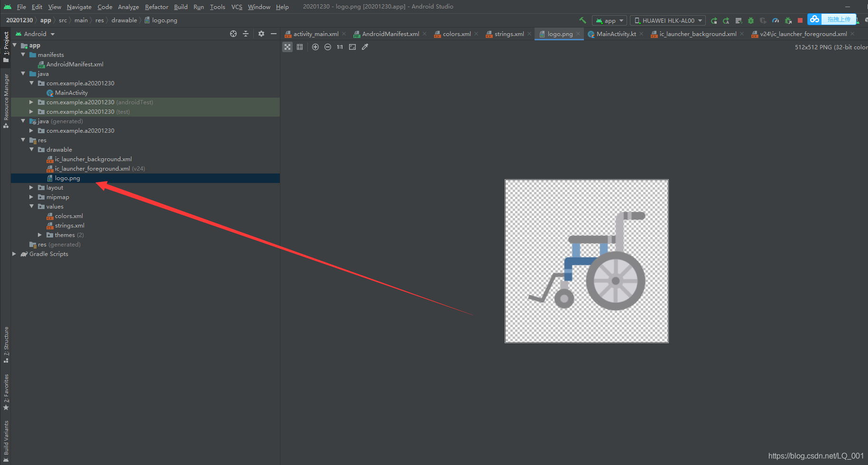This screenshot has width=868, height=465.
Task: Open the Refactor menu
Action: pyautogui.click(x=157, y=7)
